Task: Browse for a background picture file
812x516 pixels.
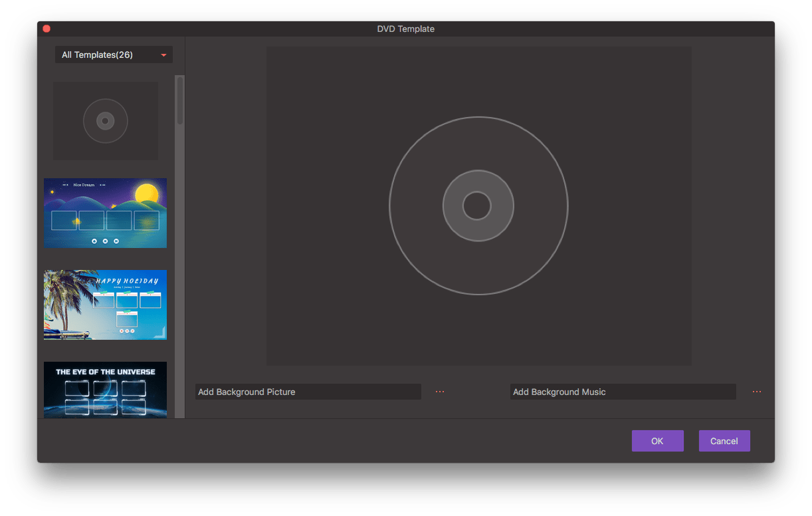Action: click(440, 392)
